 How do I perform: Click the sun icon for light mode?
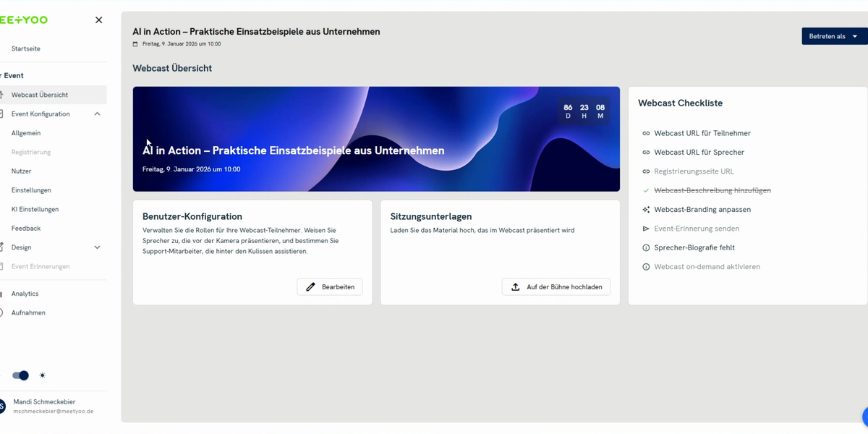point(43,375)
